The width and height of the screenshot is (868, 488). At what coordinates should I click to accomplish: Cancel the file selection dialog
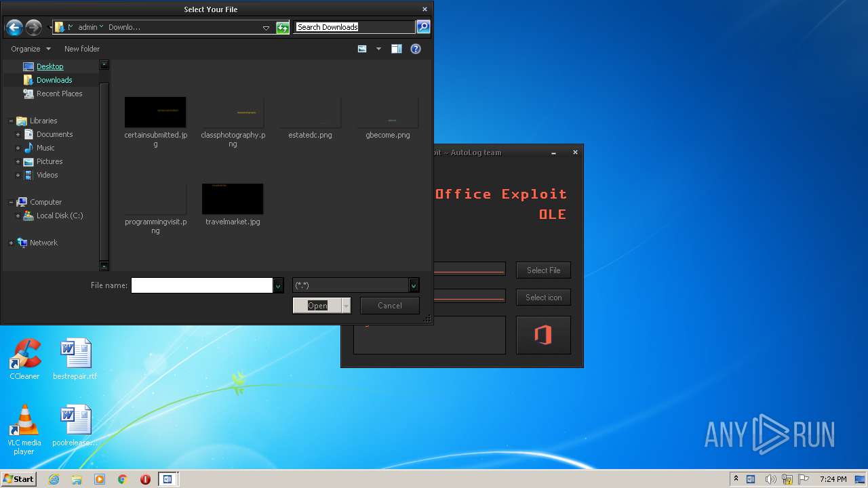[390, 306]
